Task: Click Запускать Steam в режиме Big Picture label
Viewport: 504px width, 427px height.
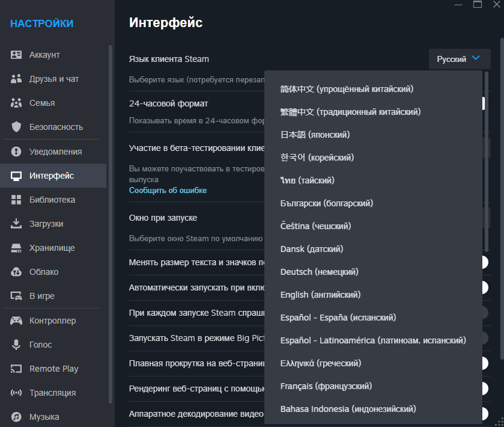Action: click(196, 338)
